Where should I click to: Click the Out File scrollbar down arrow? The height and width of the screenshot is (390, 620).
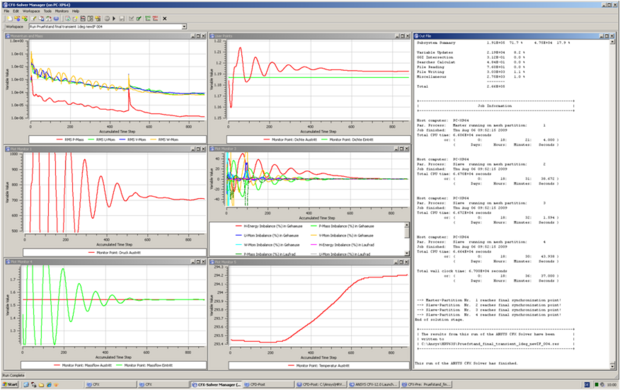pyautogui.click(x=612, y=367)
